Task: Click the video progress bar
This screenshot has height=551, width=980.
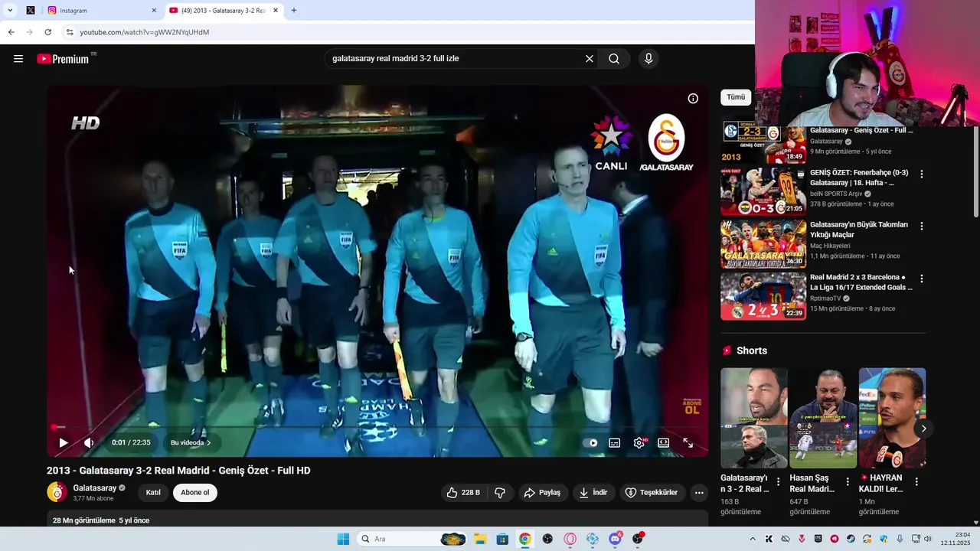Action: coord(377,427)
